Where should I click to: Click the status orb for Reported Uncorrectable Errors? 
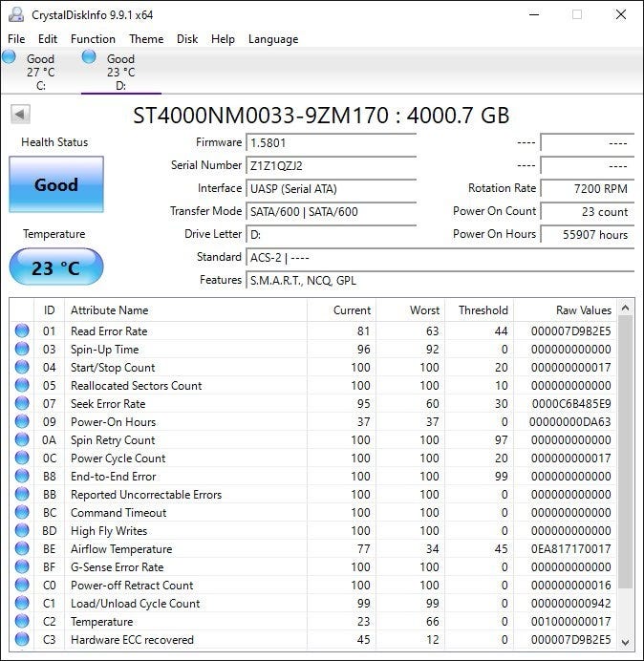tap(22, 494)
